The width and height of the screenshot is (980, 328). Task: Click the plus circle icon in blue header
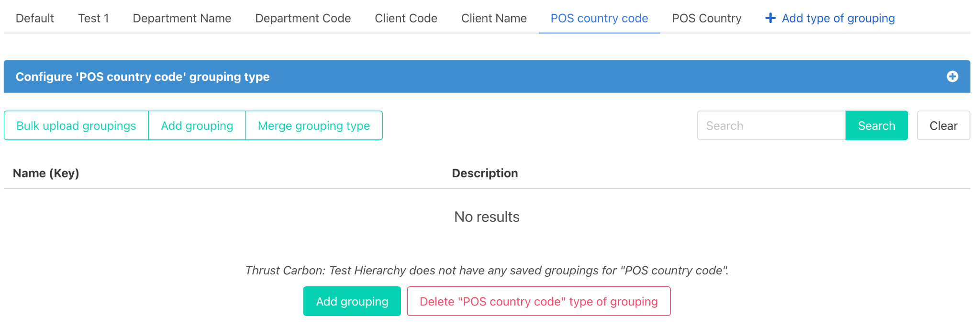pyautogui.click(x=952, y=77)
